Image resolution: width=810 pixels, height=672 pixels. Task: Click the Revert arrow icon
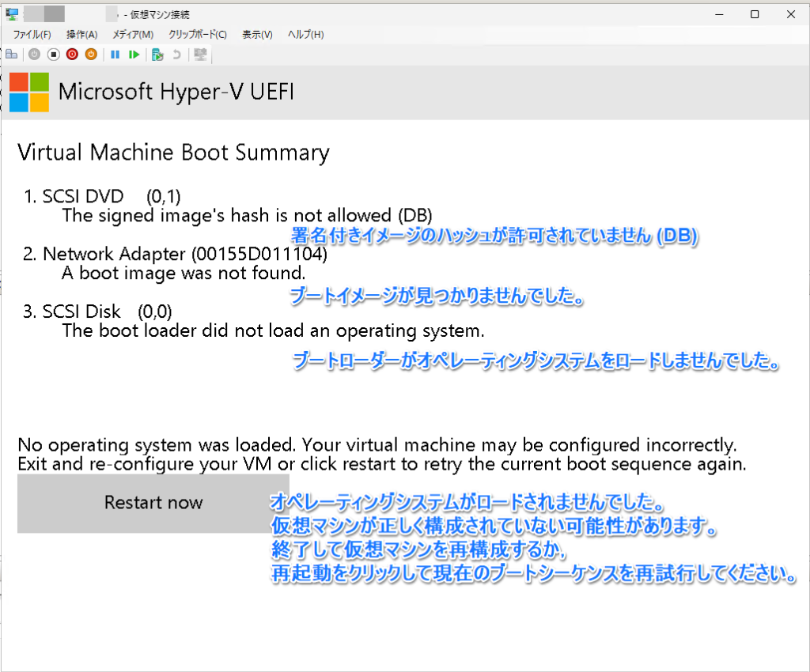176,55
